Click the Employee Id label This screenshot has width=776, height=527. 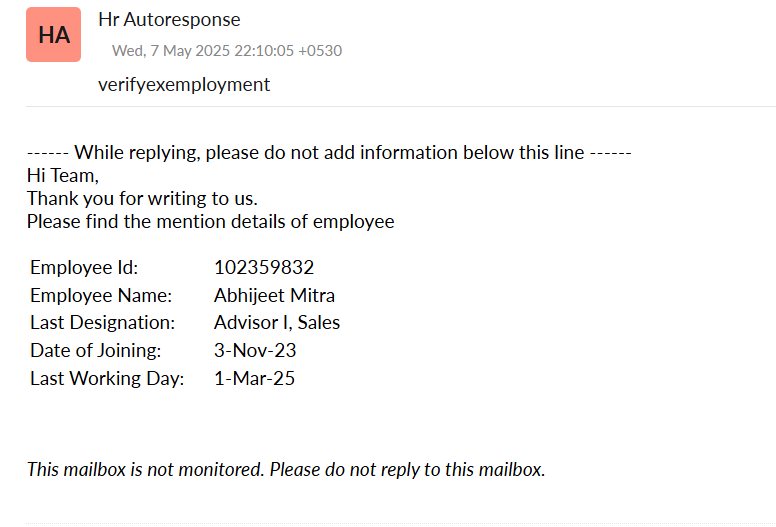(x=84, y=267)
